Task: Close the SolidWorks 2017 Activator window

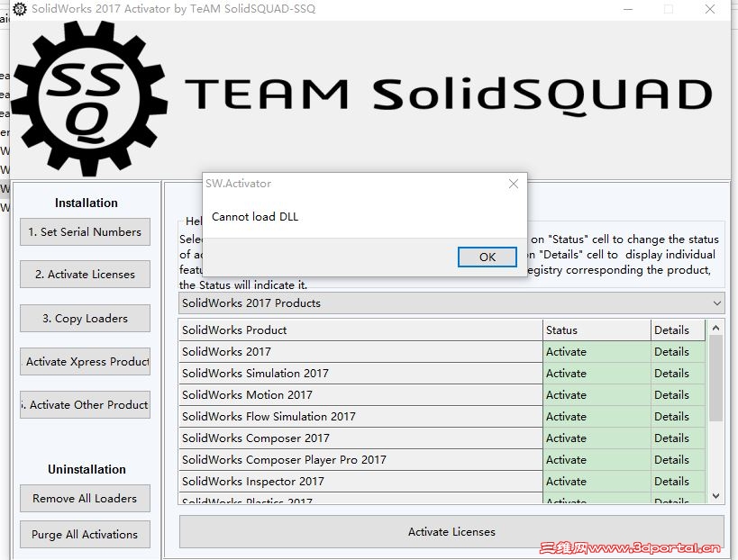Action: coord(710,9)
